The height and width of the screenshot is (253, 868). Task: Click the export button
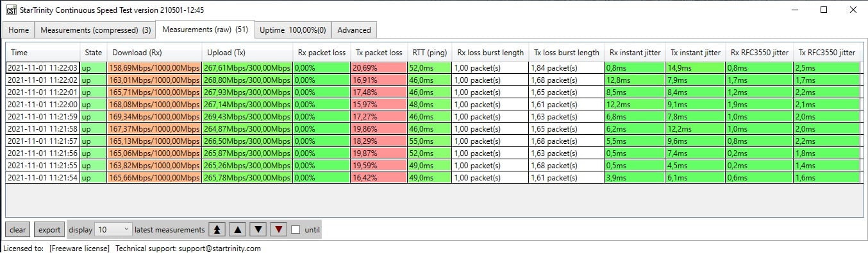tap(49, 229)
